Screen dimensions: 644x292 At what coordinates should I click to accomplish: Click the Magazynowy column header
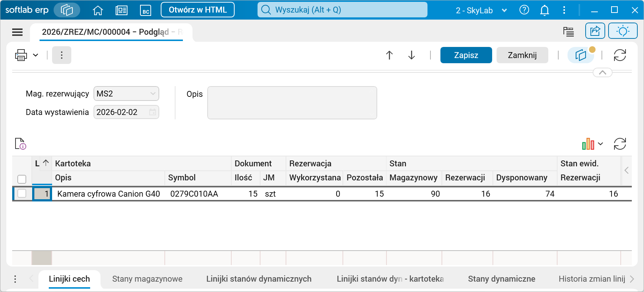coord(413,178)
